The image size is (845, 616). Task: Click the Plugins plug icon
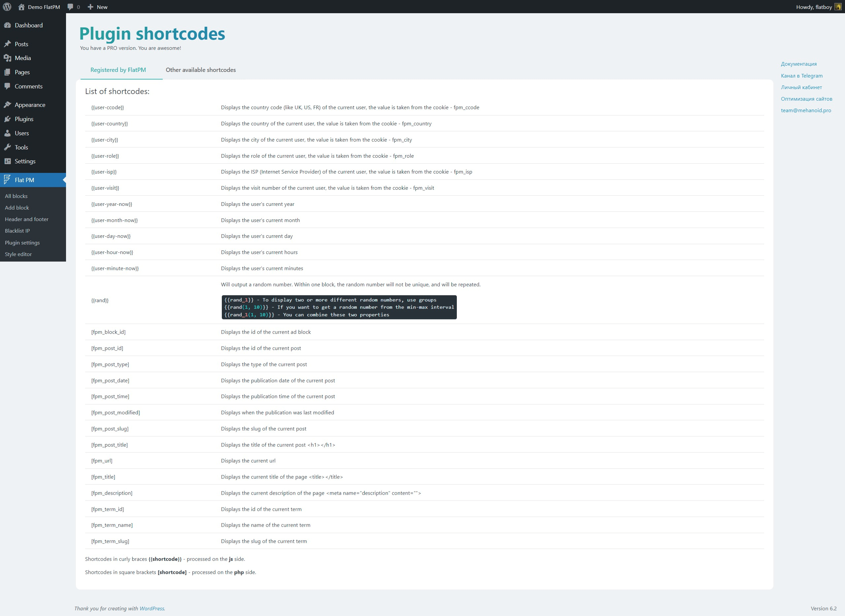click(8, 119)
